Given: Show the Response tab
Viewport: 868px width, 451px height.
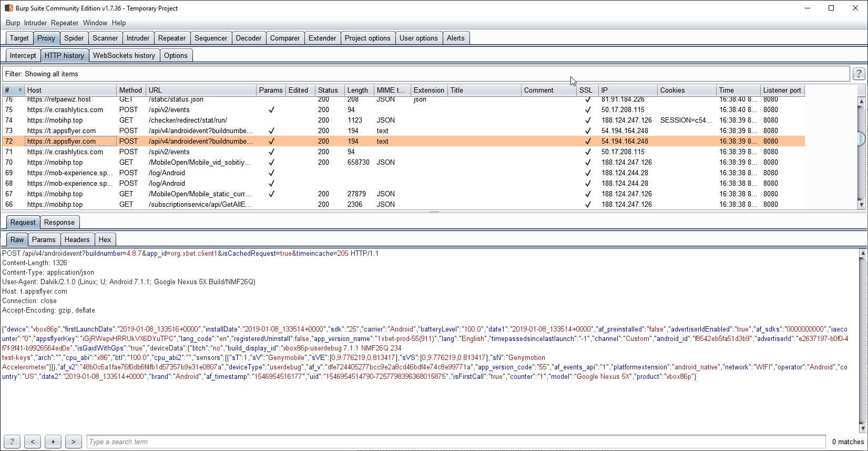Looking at the screenshot, I should (x=59, y=222).
